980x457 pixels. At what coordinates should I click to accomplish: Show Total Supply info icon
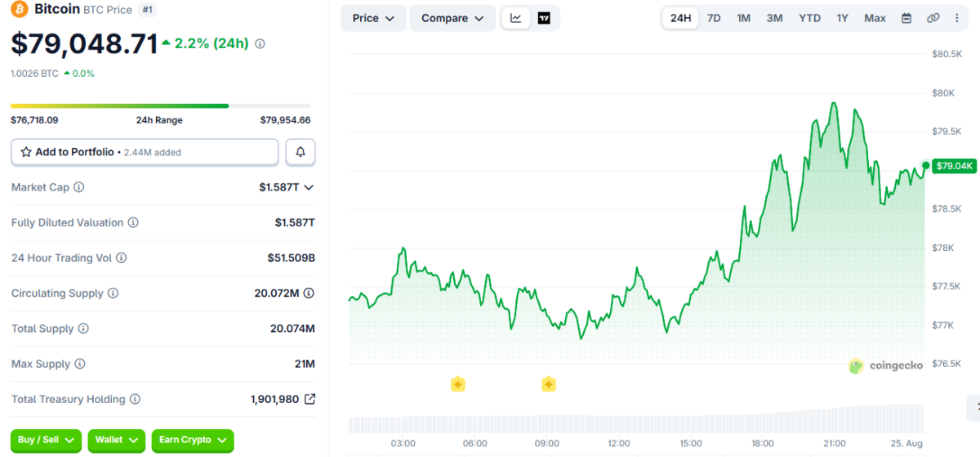click(83, 329)
